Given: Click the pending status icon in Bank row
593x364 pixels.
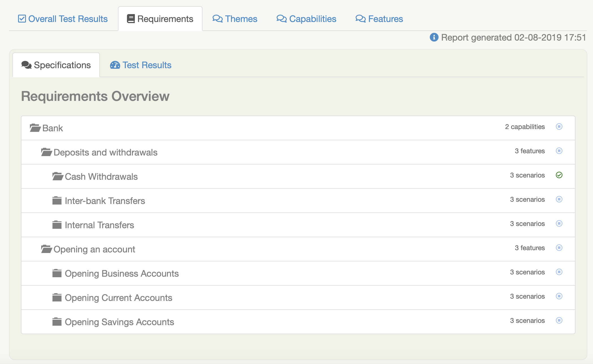Looking at the screenshot, I should 559,126.
